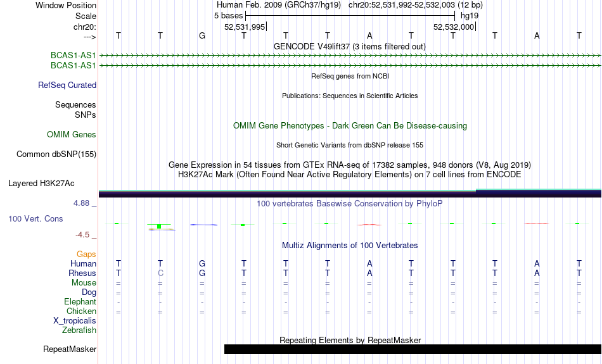
Task: Select the 52,532,000 position marker
Action: tap(454, 27)
